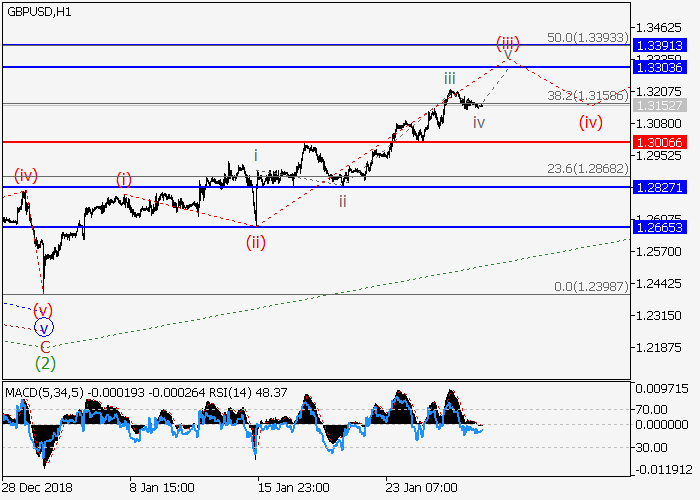Select the red (ii) wave label
The image size is (700, 500).
click(257, 240)
